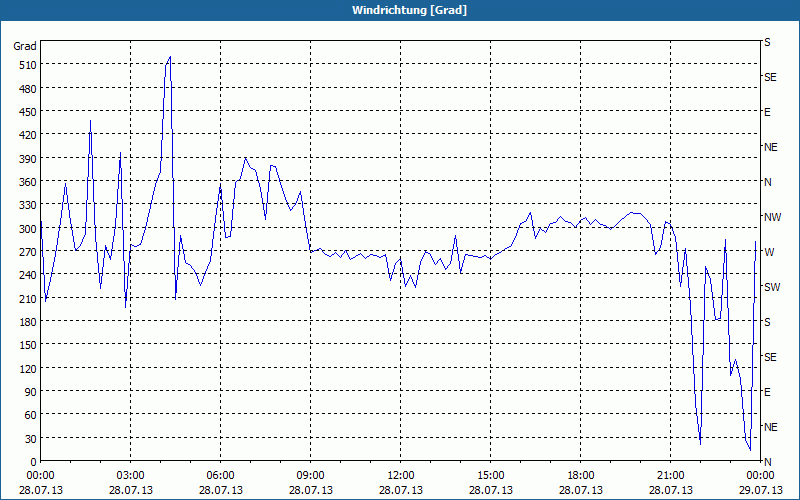Click the 90 y-axis value
This screenshot has height=500, width=800.
pos(31,392)
